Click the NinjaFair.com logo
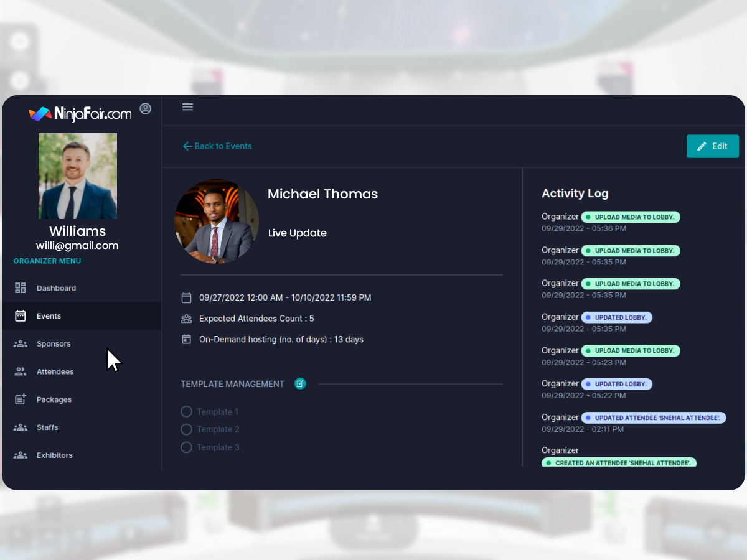The height and width of the screenshot is (560, 747). click(80, 114)
